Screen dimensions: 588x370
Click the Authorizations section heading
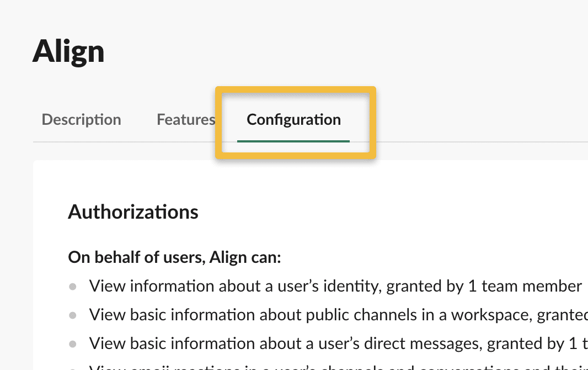click(x=133, y=212)
